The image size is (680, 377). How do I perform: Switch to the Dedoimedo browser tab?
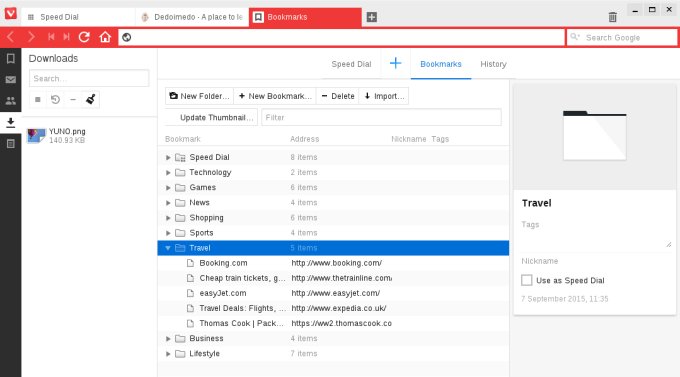tap(192, 17)
